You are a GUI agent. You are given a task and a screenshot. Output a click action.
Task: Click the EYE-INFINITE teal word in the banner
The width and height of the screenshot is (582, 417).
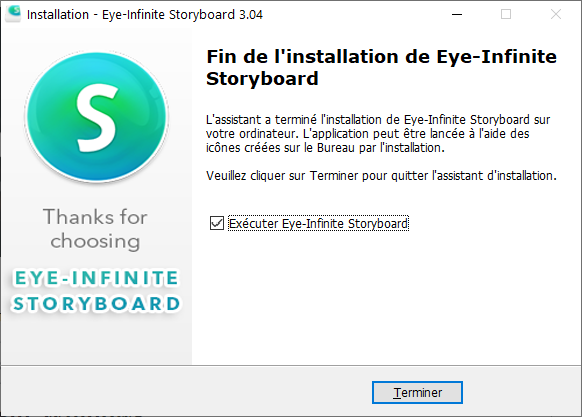click(96, 278)
